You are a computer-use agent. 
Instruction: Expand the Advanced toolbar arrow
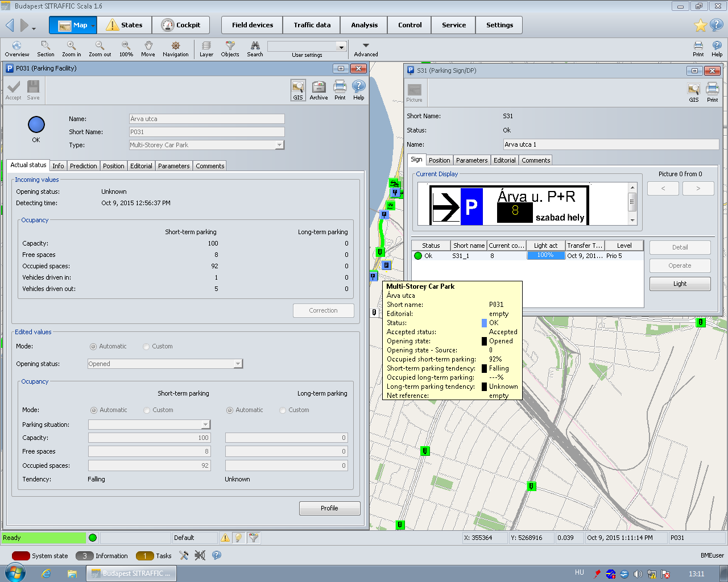pyautogui.click(x=366, y=45)
